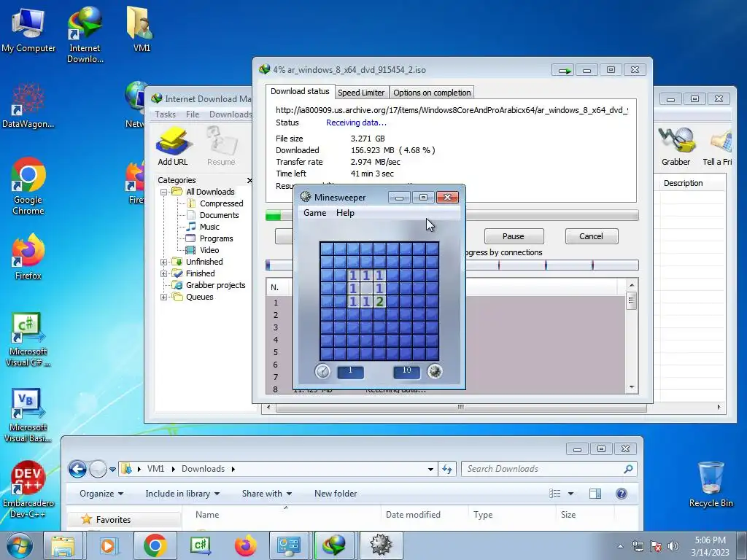Viewport: 747px width, 560px height.
Task: Switch to Minesweeper taskbar button
Action: coord(381,545)
